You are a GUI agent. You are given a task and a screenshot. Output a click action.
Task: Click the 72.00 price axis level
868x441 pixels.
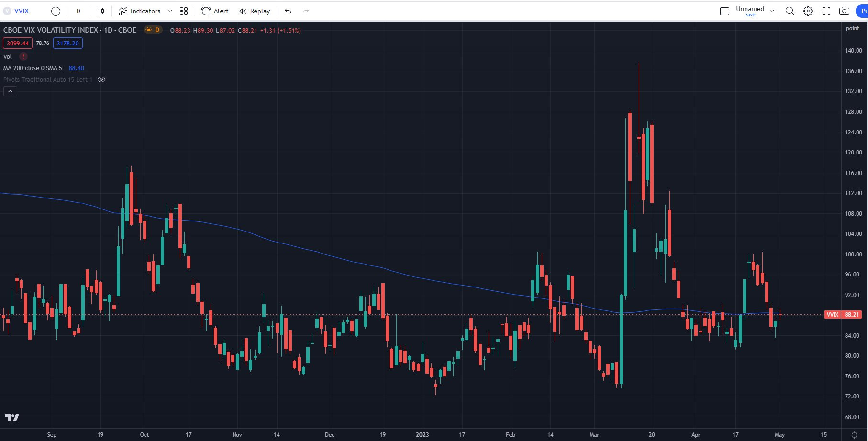(852, 397)
